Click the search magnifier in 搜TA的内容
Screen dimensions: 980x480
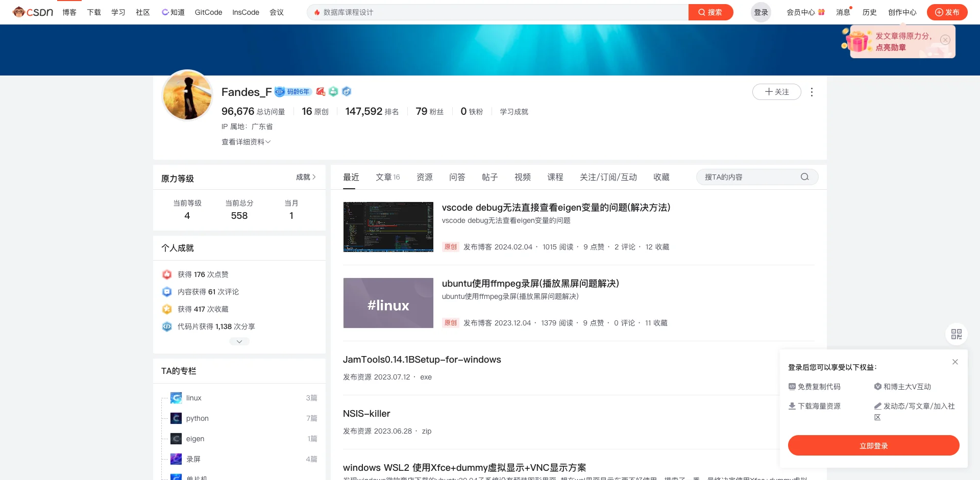click(x=805, y=177)
